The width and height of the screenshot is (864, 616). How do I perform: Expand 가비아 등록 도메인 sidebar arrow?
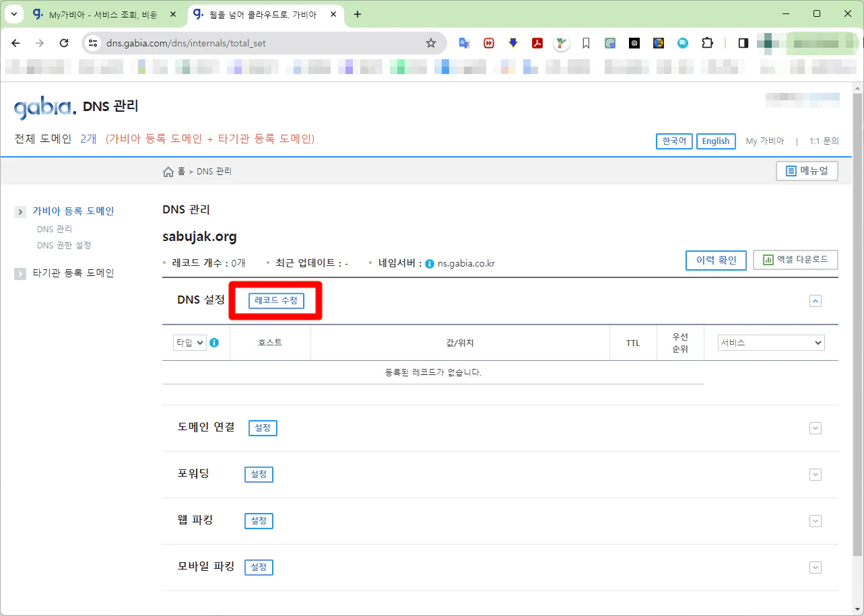tap(20, 212)
